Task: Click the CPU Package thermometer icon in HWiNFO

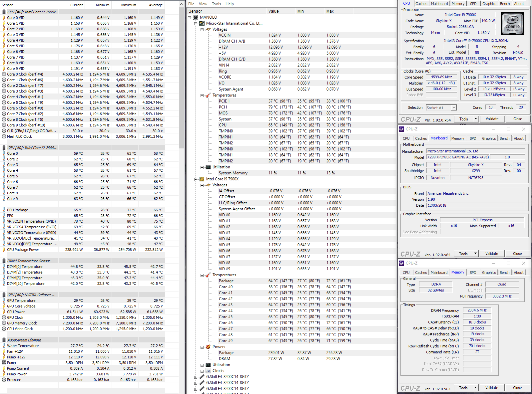Action: 4,210
